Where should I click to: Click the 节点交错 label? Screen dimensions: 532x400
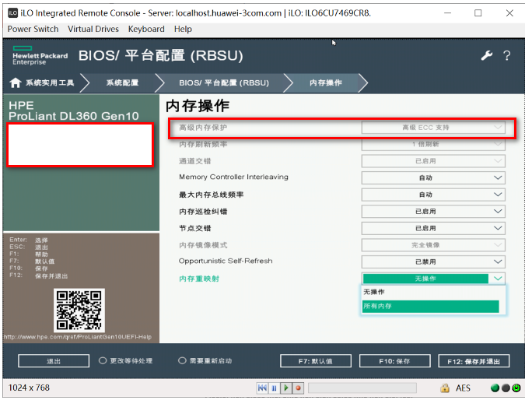click(194, 228)
